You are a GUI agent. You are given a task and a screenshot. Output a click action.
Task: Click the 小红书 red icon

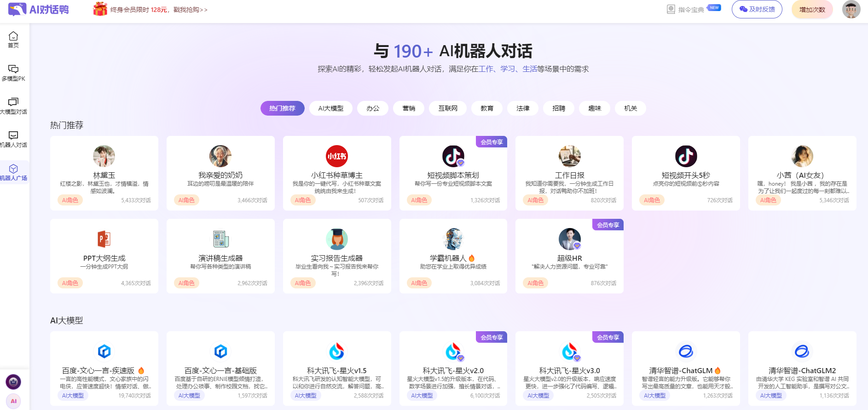[337, 156]
